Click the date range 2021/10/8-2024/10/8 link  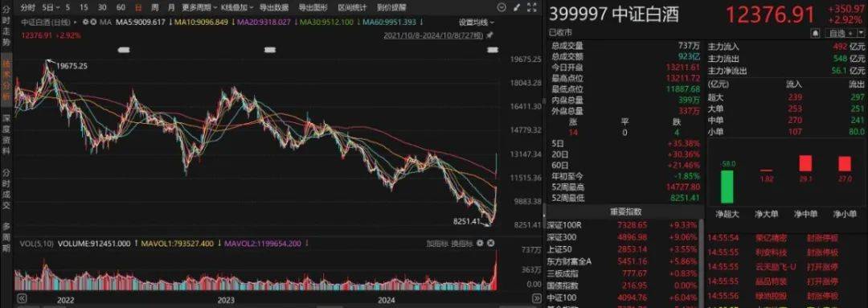click(433, 35)
